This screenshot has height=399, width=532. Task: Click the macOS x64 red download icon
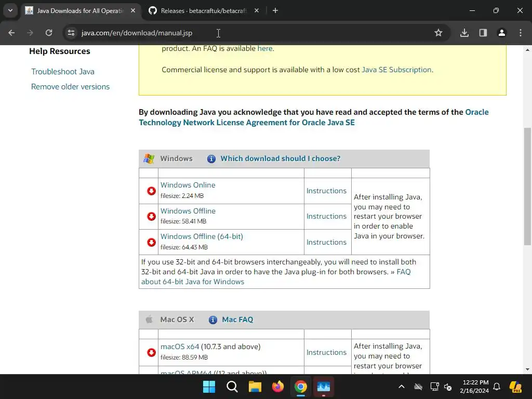click(x=151, y=353)
